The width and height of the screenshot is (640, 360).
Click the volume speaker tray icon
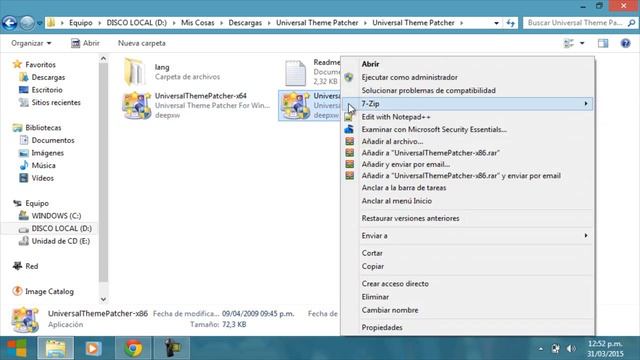pos(571,349)
